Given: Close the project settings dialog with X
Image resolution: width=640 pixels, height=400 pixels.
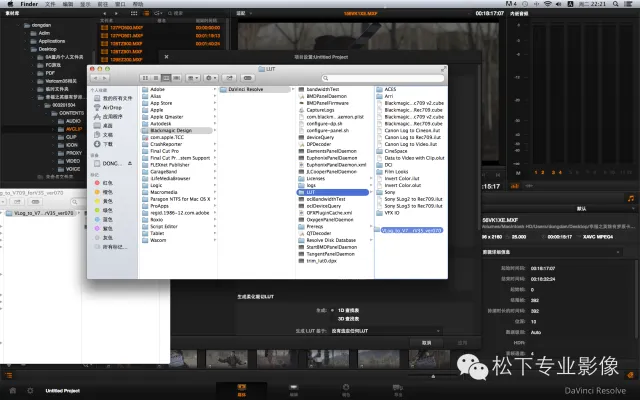Looking at the screenshot, I should 166,57.
